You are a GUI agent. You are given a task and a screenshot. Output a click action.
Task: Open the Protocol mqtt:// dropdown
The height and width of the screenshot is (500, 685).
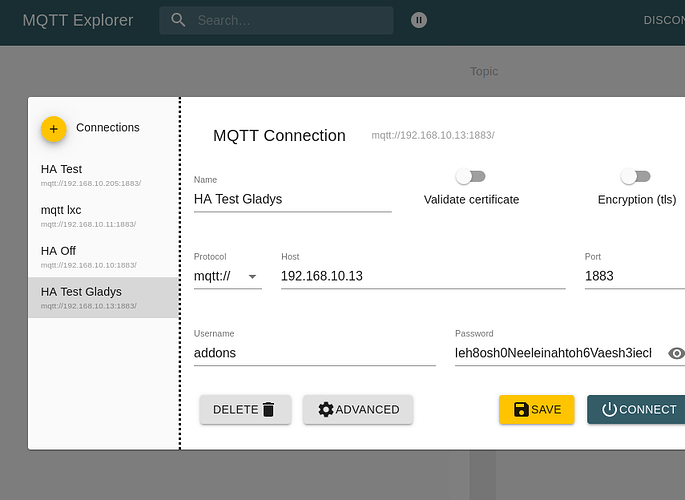[227, 276]
